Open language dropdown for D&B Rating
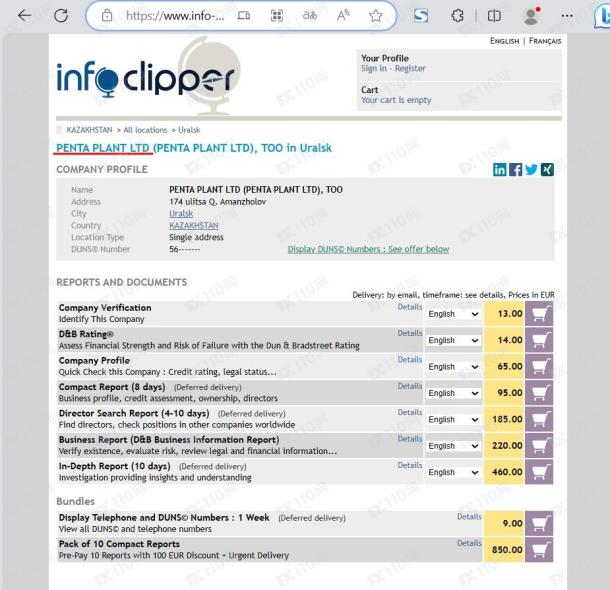Image resolution: width=610 pixels, height=590 pixels. point(453,340)
